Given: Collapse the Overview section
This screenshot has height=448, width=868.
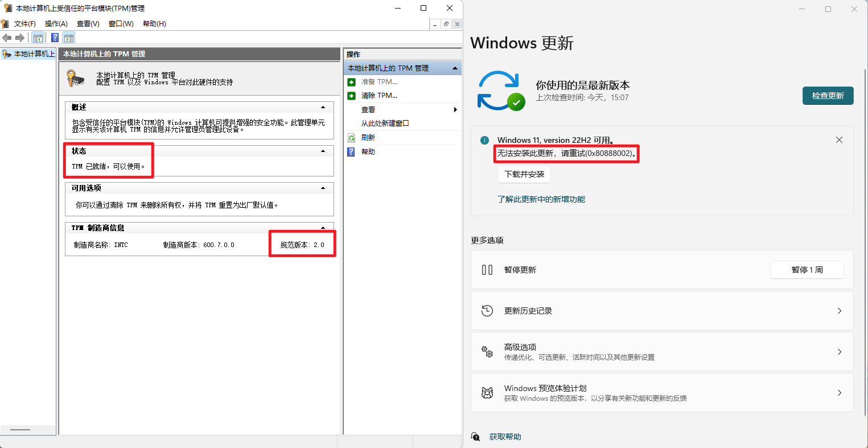Looking at the screenshot, I should (x=323, y=107).
